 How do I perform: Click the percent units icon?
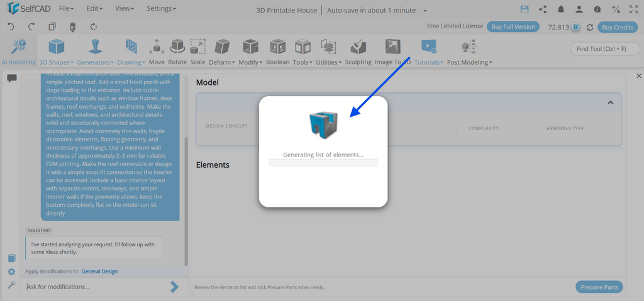pos(616,9)
